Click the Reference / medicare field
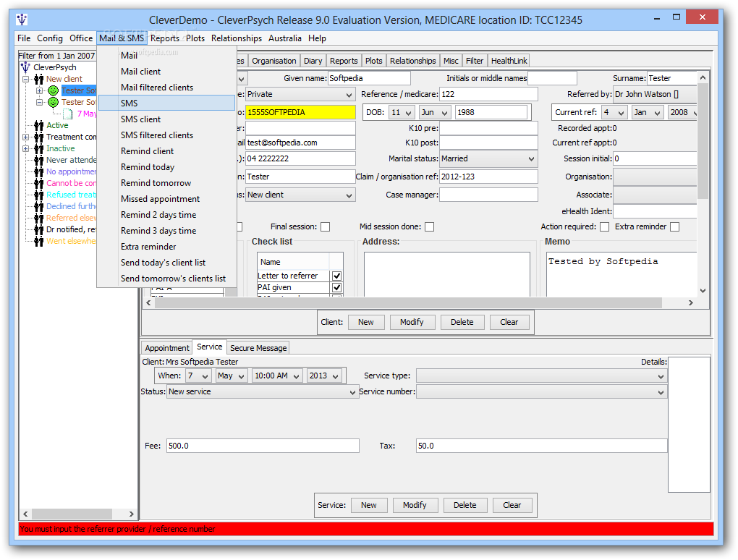This screenshot has width=738, height=560. click(x=488, y=94)
